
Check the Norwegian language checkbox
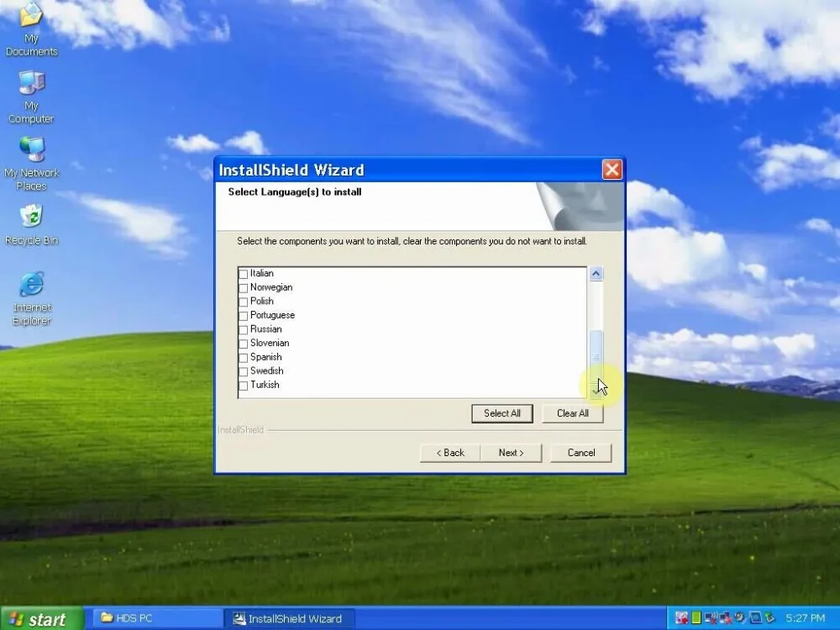pyautogui.click(x=244, y=287)
